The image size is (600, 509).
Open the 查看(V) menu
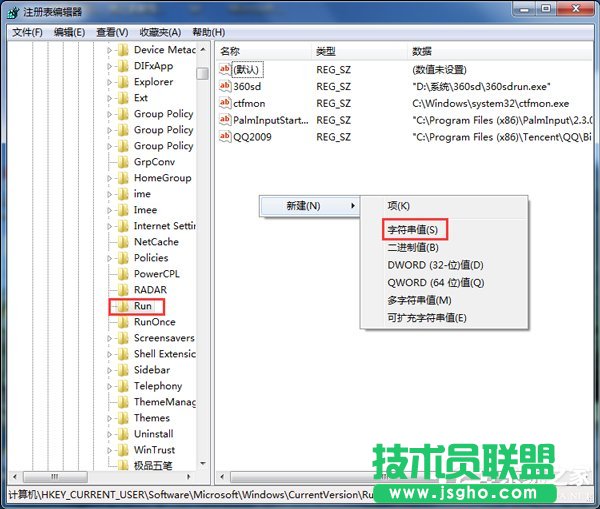(112, 32)
